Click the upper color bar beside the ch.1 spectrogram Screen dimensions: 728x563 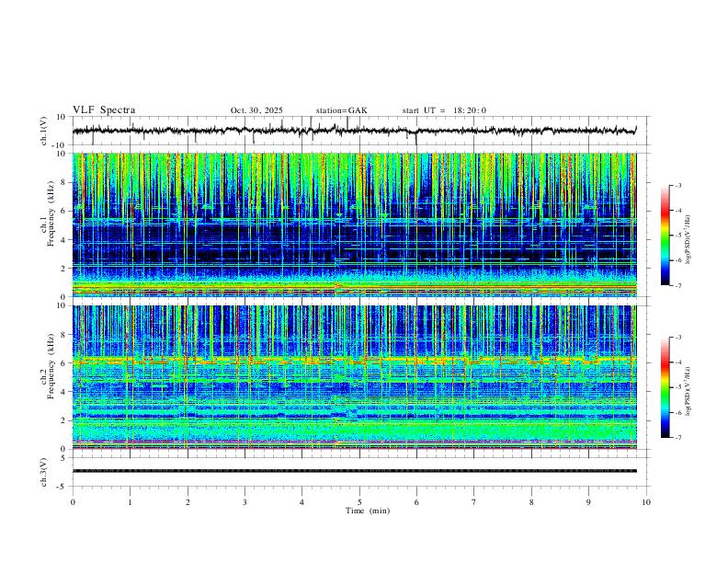click(x=665, y=235)
